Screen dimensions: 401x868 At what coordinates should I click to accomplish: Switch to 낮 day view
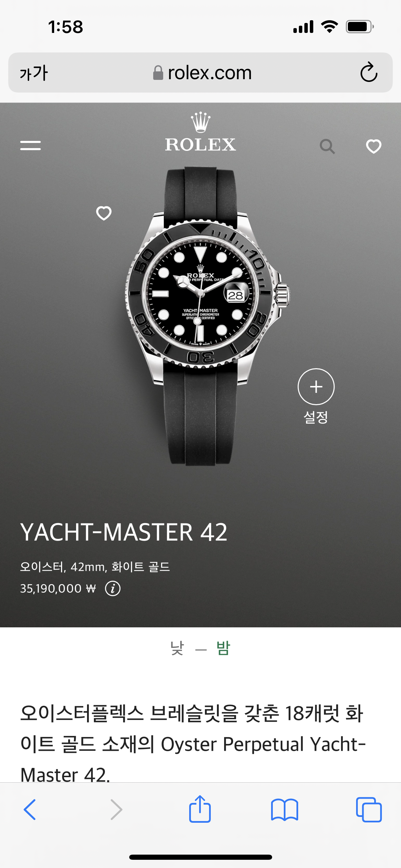[x=177, y=648]
